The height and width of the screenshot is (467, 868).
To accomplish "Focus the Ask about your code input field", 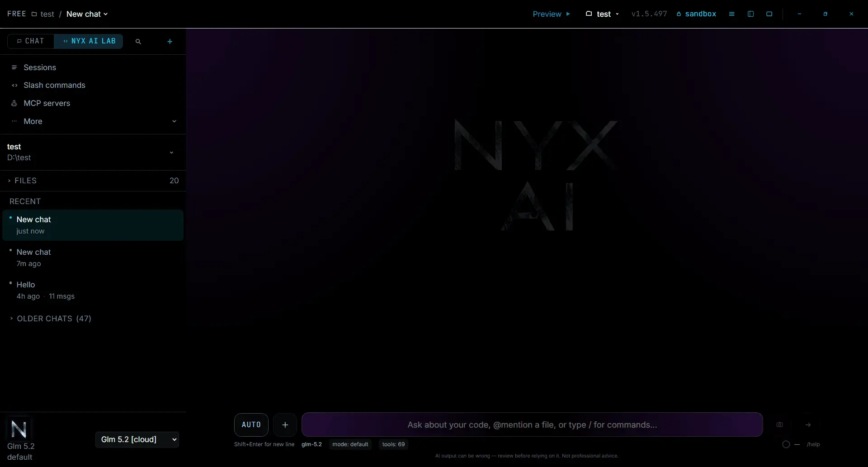I will point(532,424).
